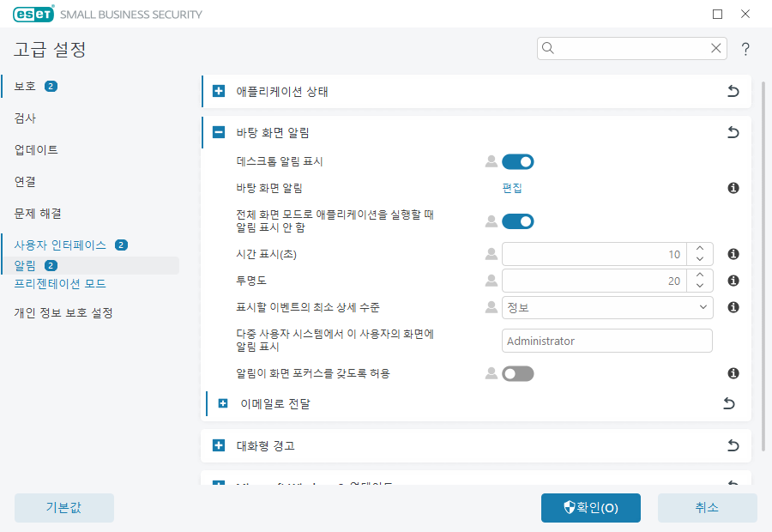The width and height of the screenshot is (772, 532).
Task: Click the help question mark icon
Action: click(745, 49)
